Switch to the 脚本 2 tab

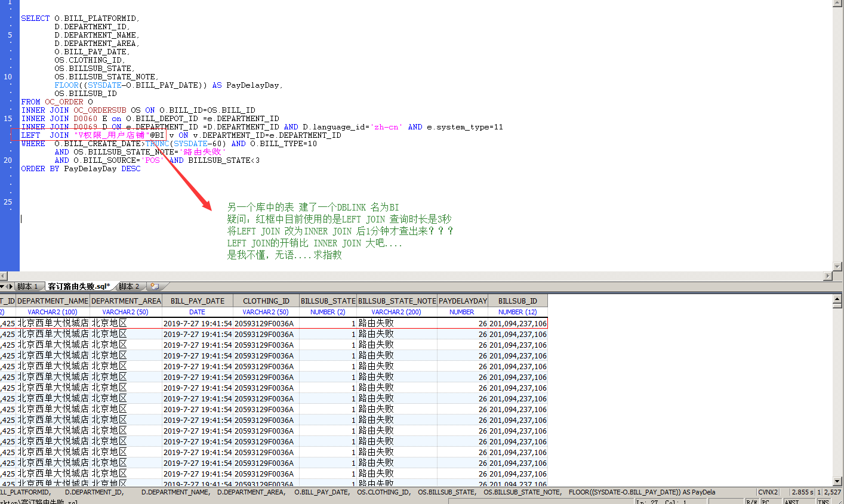click(129, 287)
